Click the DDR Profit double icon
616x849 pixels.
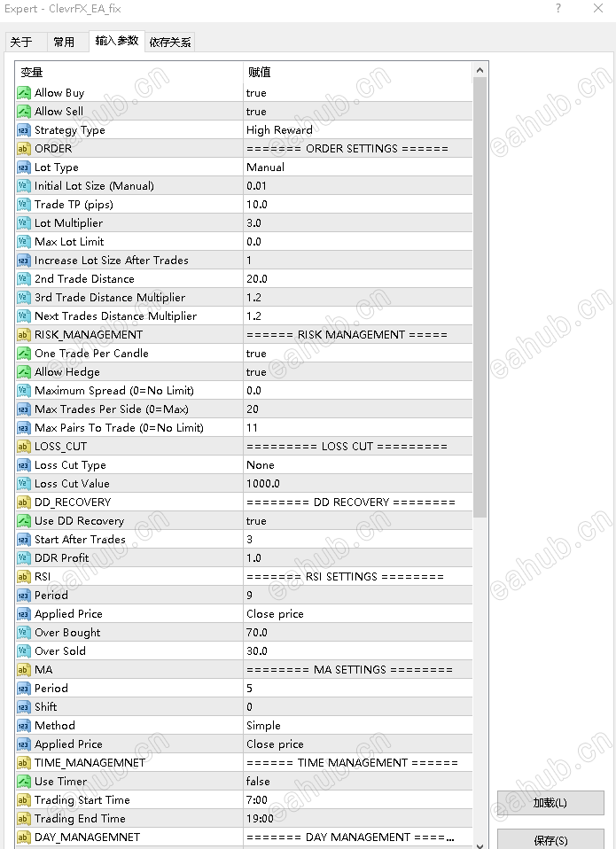(x=23, y=557)
